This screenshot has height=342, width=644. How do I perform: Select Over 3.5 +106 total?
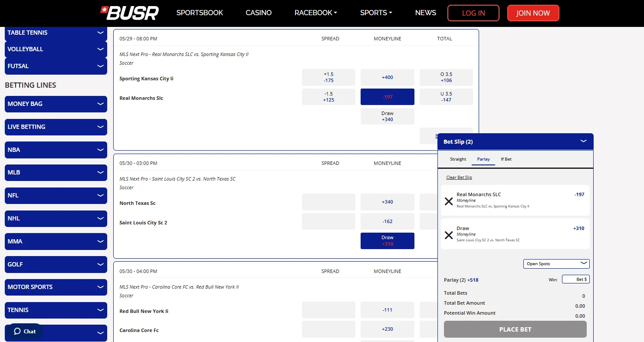click(446, 77)
